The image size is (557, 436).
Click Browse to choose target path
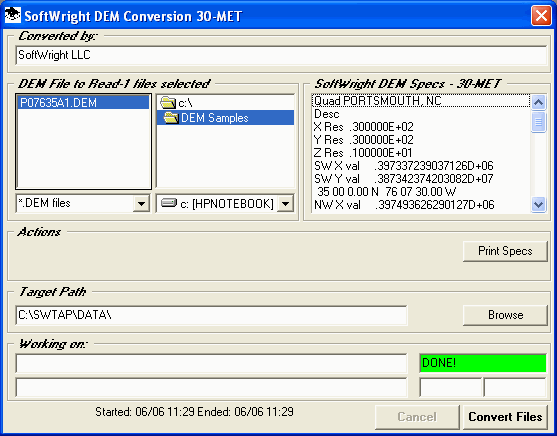505,315
